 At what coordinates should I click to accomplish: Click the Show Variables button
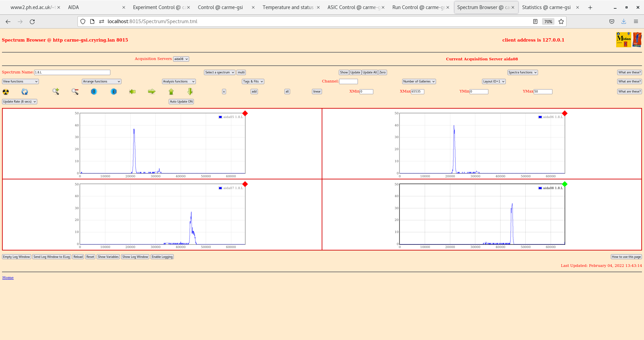point(108,257)
